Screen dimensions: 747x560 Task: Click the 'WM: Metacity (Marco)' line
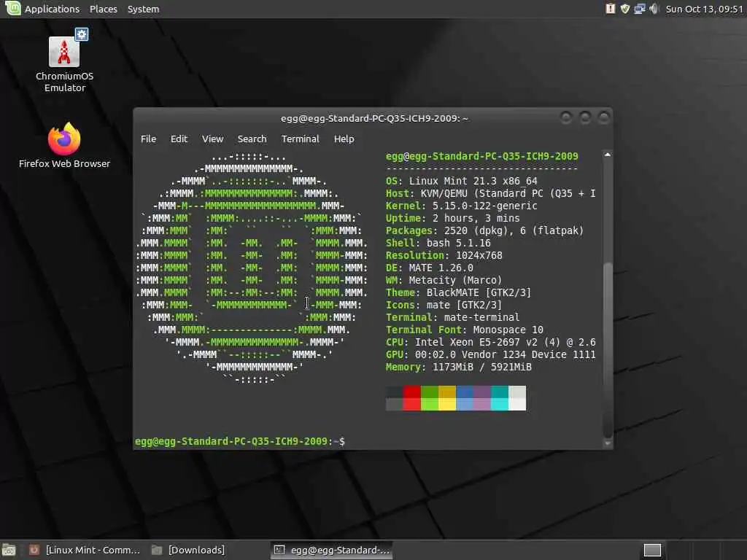coord(444,280)
